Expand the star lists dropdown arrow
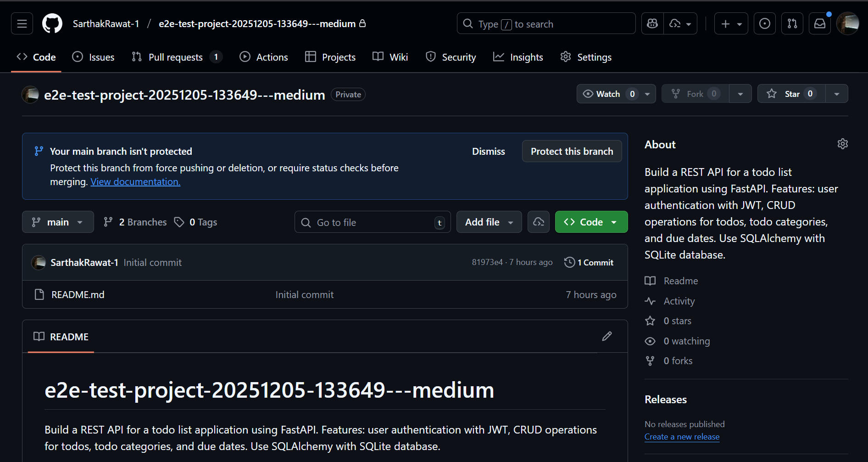This screenshot has width=868, height=462. pos(837,94)
